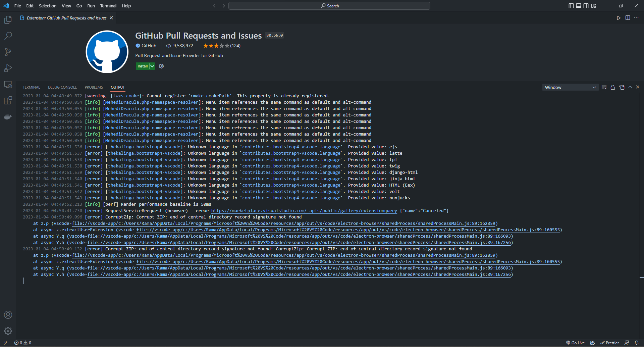Click the remote window indicator in status bar
644x347 pixels.
(6, 343)
